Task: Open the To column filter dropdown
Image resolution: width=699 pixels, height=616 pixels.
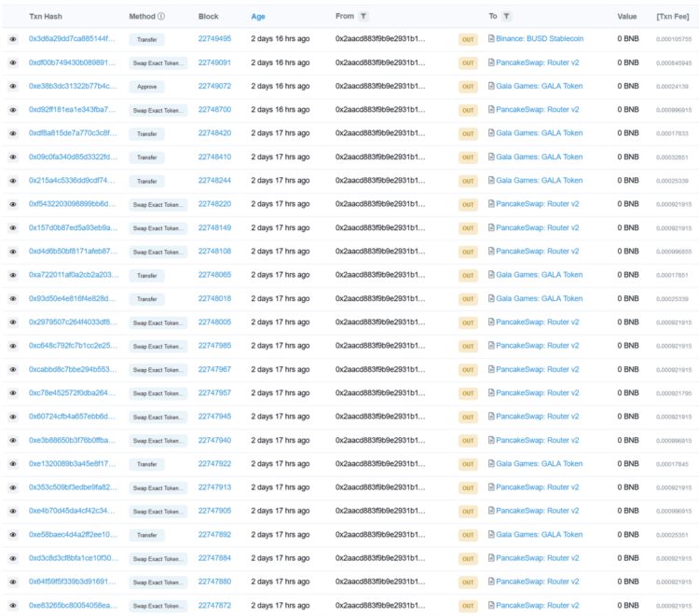Action: click(506, 17)
